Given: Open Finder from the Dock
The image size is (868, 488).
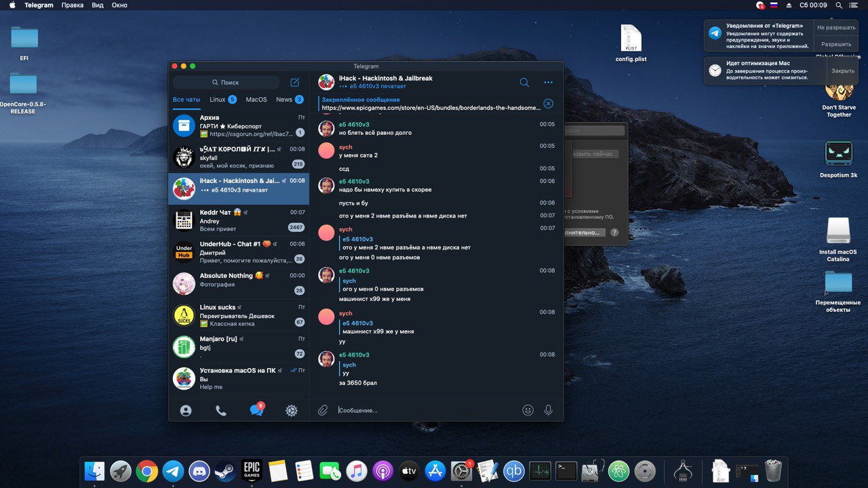Looking at the screenshot, I should tap(94, 470).
